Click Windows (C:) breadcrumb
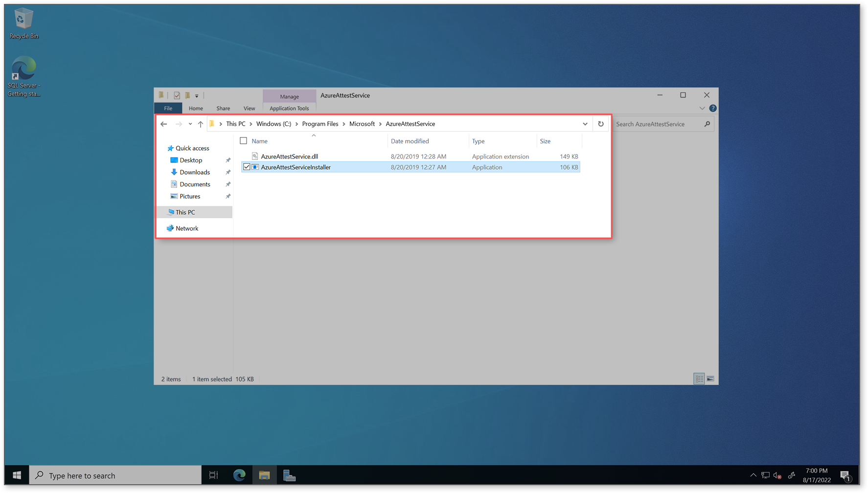This screenshot has height=493, width=868. coord(274,124)
